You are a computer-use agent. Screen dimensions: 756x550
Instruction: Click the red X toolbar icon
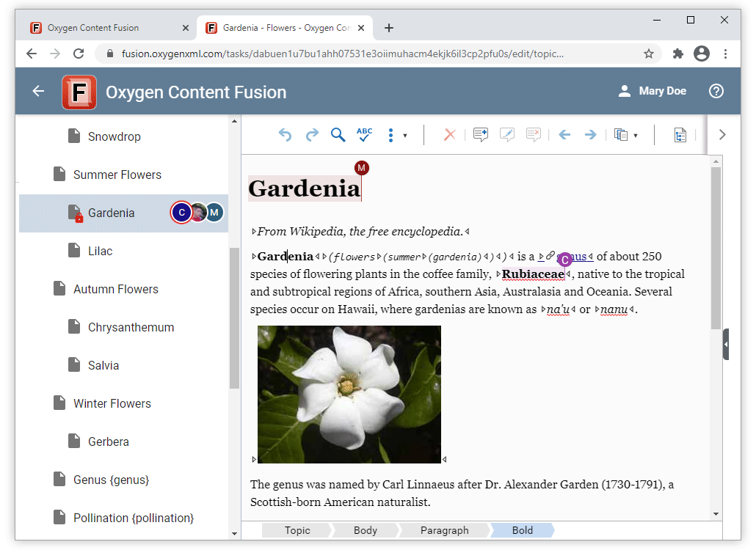pyautogui.click(x=450, y=135)
